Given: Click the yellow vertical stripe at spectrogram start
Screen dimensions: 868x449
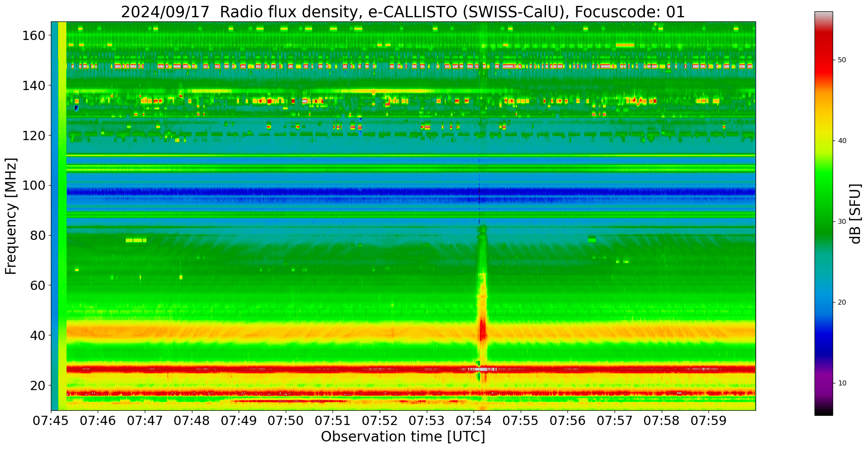Looking at the screenshot, I should coord(62,216).
